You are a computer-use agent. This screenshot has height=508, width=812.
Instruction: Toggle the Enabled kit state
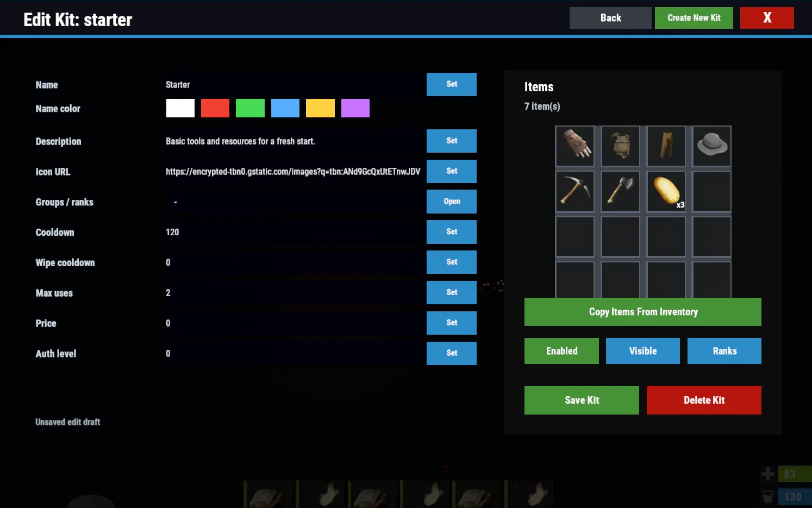tap(561, 351)
